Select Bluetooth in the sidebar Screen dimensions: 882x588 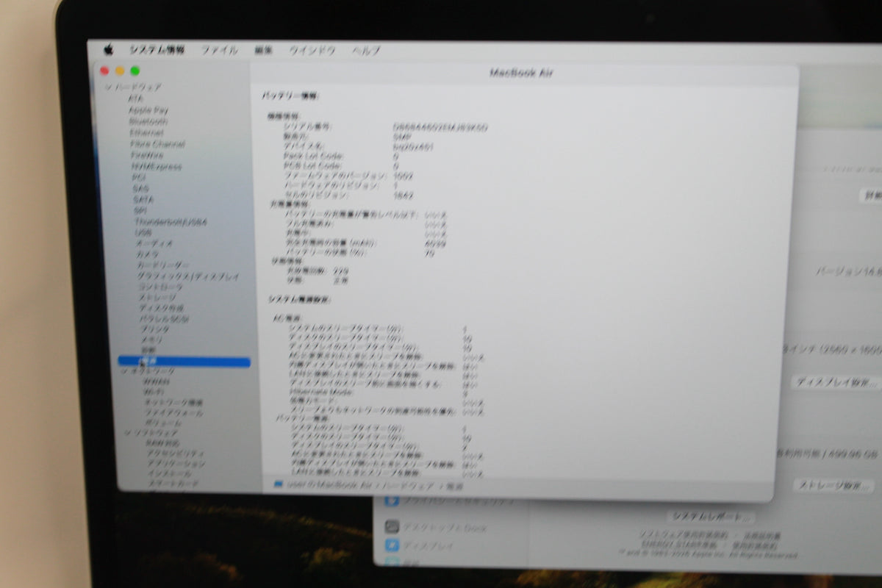[148, 121]
